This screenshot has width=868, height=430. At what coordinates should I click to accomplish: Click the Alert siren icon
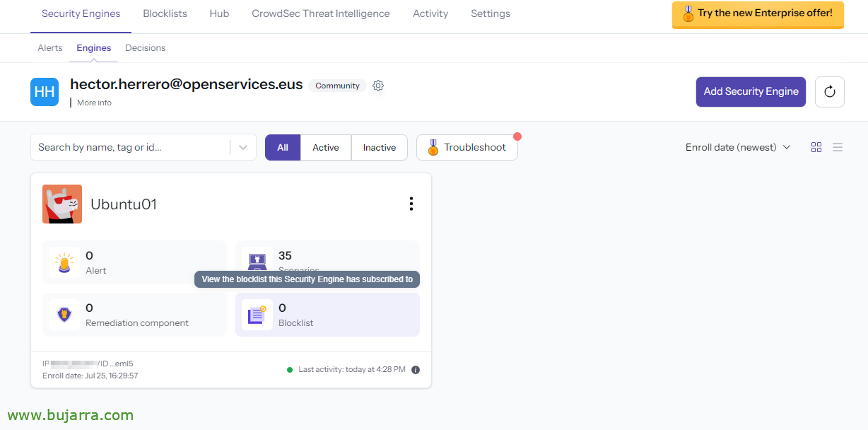(x=64, y=262)
